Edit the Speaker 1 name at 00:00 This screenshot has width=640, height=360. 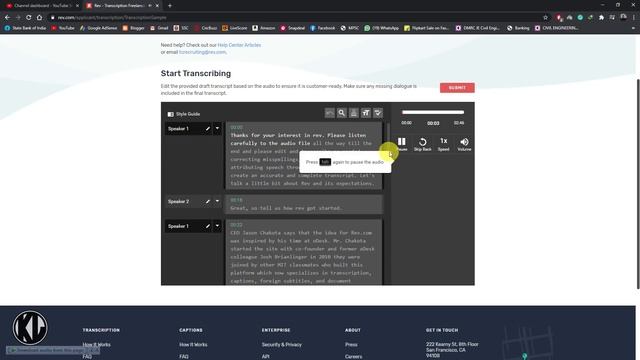pos(207,129)
